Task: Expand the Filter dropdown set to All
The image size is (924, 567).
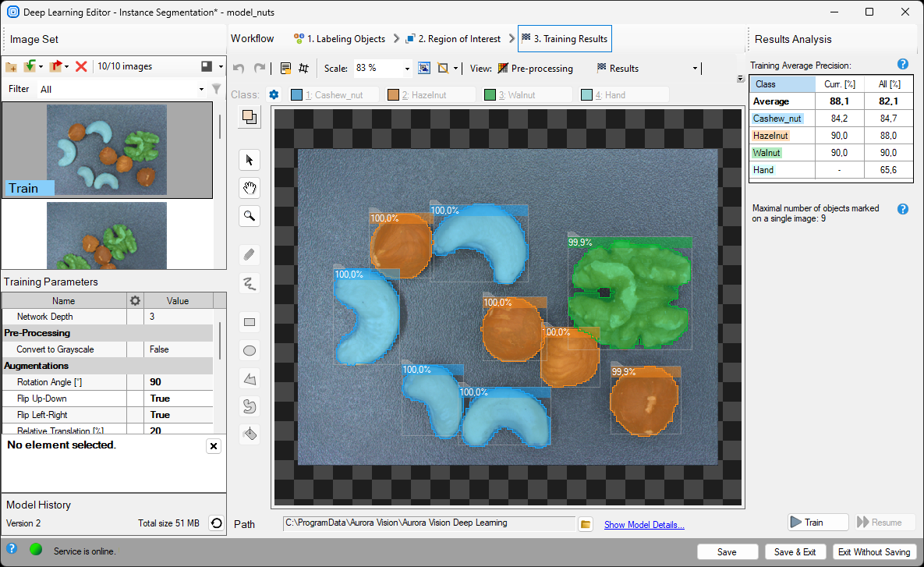Action: [201, 89]
